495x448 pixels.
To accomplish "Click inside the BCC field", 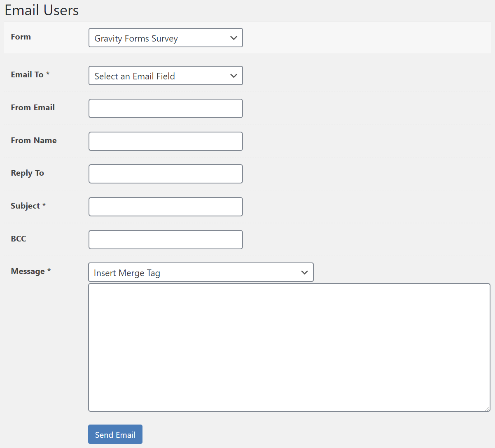I will (165, 239).
